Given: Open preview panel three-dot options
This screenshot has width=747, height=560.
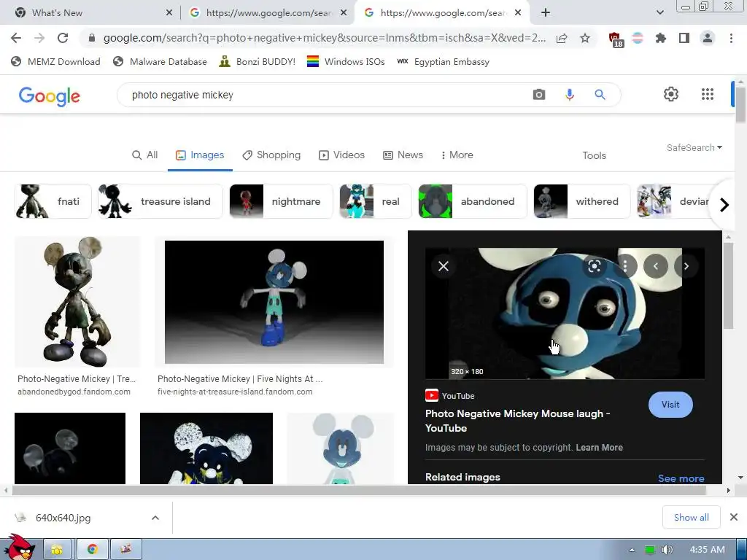Looking at the screenshot, I should coord(625,266).
